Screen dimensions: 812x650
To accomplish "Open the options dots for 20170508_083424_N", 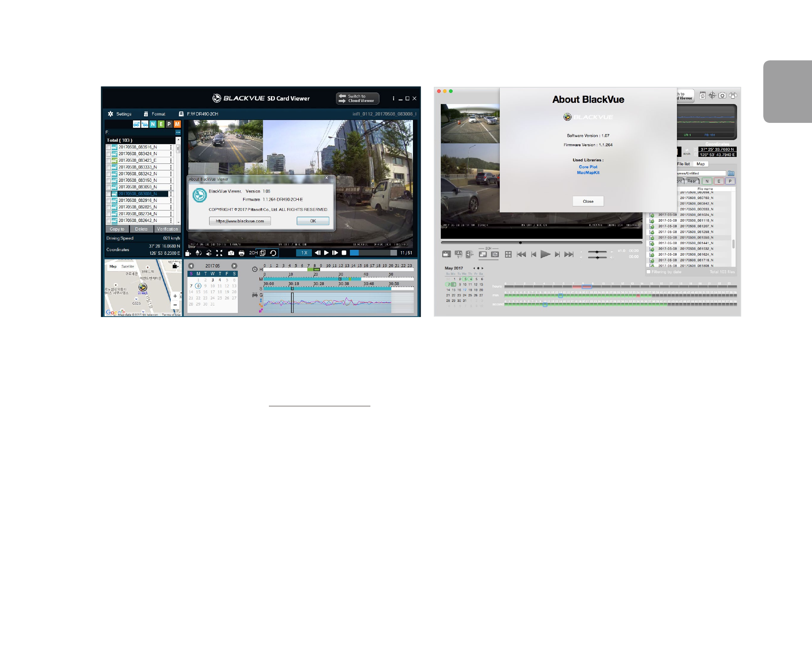I will 171,154.
